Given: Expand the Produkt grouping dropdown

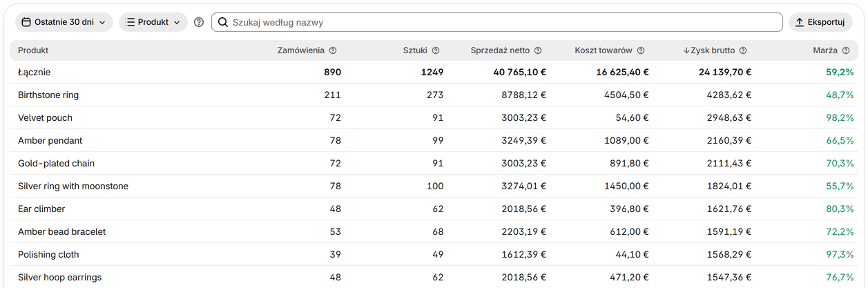Looking at the screenshot, I should [153, 22].
